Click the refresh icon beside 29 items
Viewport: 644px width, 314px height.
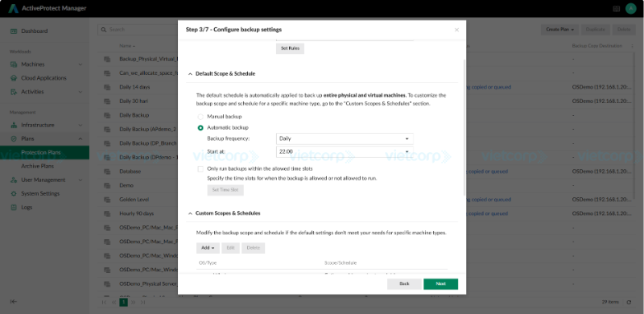(629, 302)
